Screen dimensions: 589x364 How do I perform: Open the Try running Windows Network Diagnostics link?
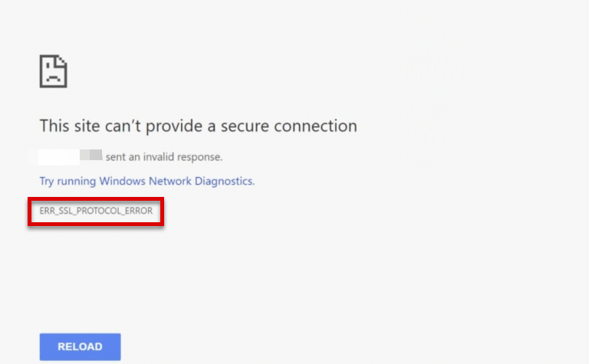tap(146, 182)
